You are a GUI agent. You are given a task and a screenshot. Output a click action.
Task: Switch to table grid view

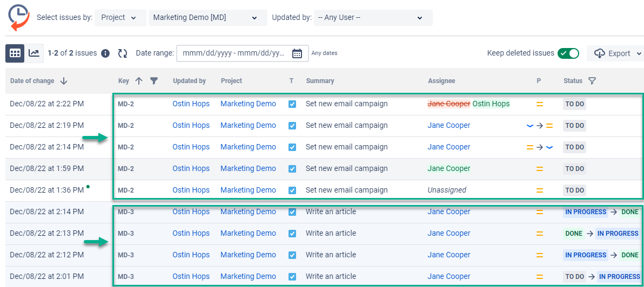[x=15, y=53]
